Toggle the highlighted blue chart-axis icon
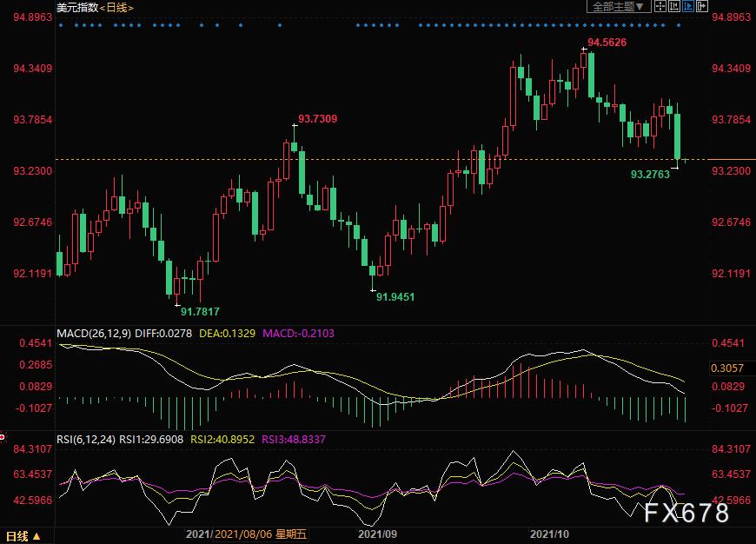Viewport: 756px width, 544px height. 687,7
